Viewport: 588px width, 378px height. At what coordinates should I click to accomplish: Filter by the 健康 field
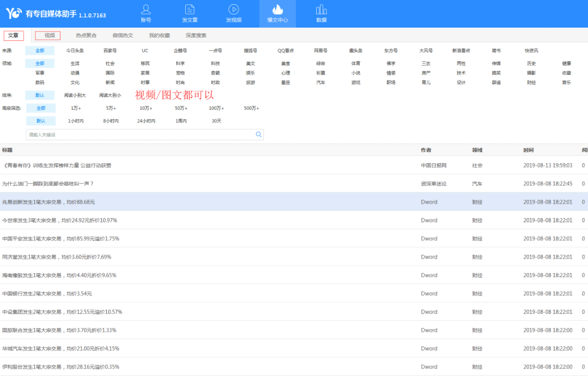point(567,64)
